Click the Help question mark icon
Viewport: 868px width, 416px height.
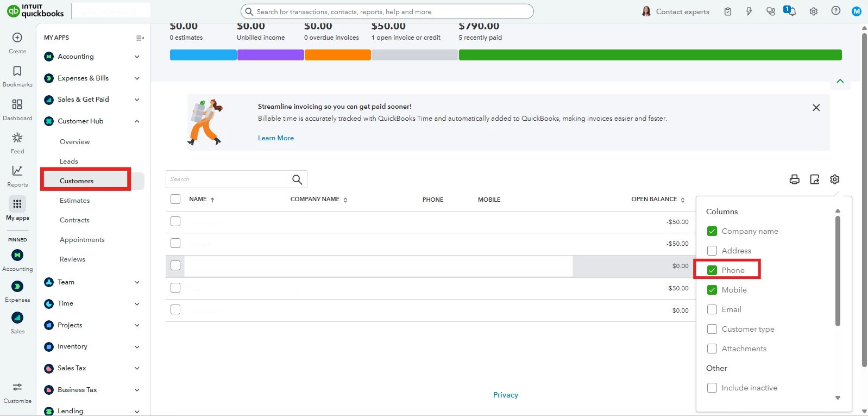pyautogui.click(x=836, y=11)
